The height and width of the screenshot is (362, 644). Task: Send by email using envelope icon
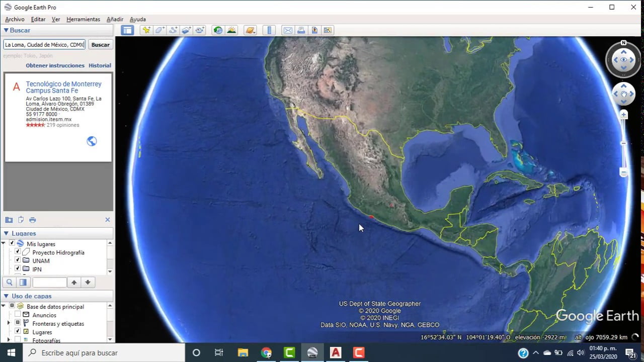point(288,30)
